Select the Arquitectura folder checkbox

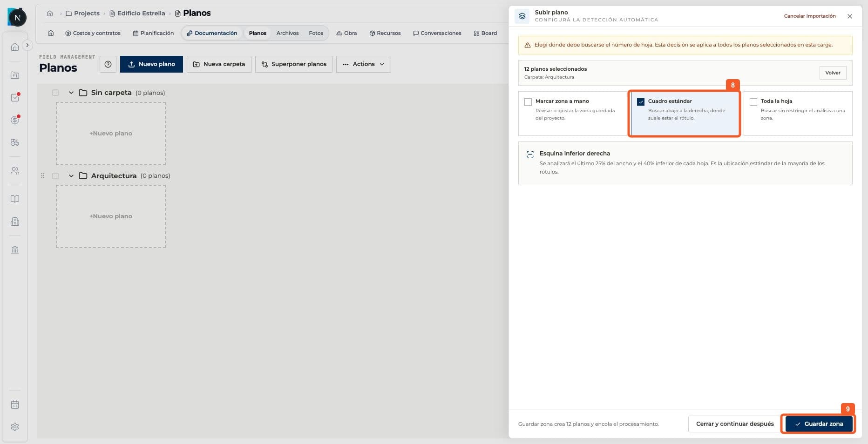point(55,176)
